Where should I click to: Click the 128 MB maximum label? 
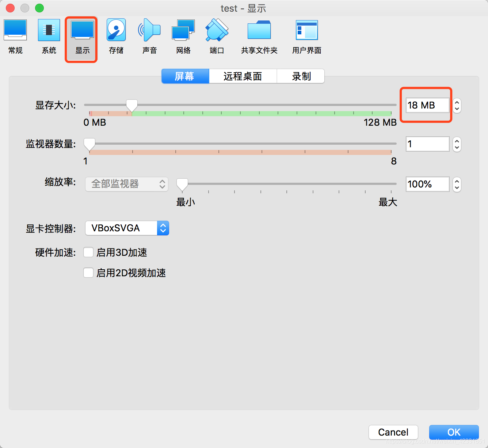[x=380, y=122]
